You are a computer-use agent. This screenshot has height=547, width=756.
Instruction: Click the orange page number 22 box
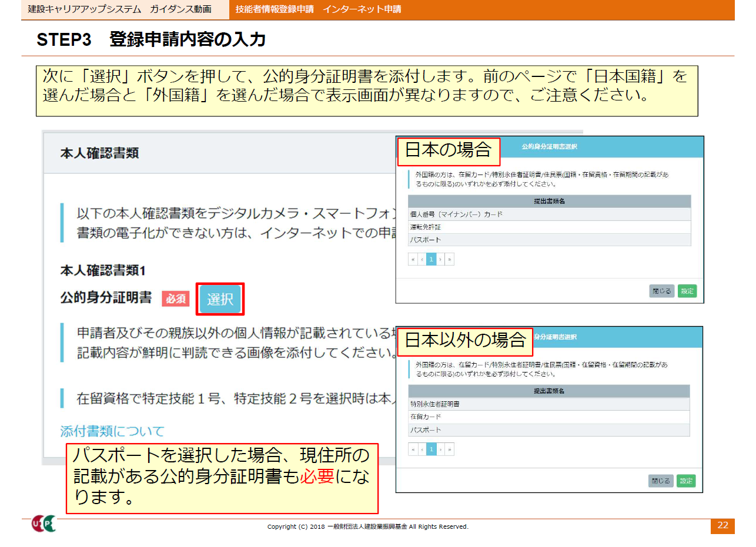(722, 526)
